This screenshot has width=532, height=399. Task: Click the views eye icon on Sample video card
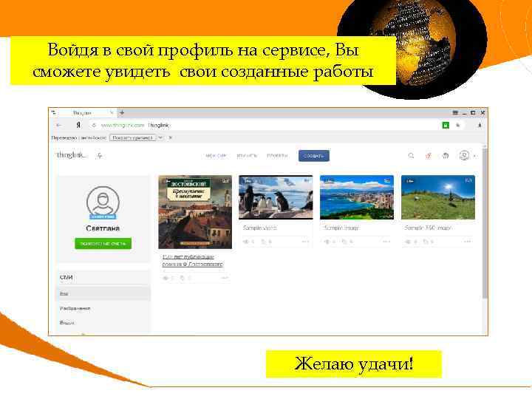point(246,242)
